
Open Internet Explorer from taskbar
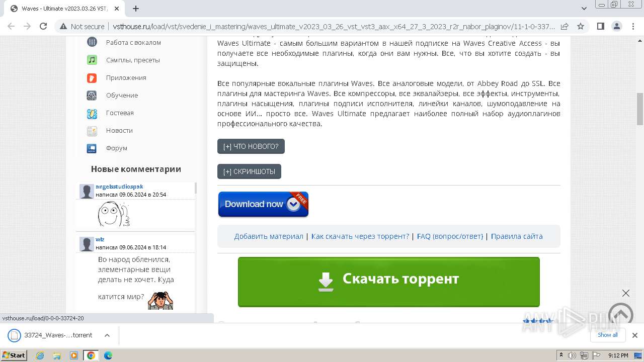(40, 355)
